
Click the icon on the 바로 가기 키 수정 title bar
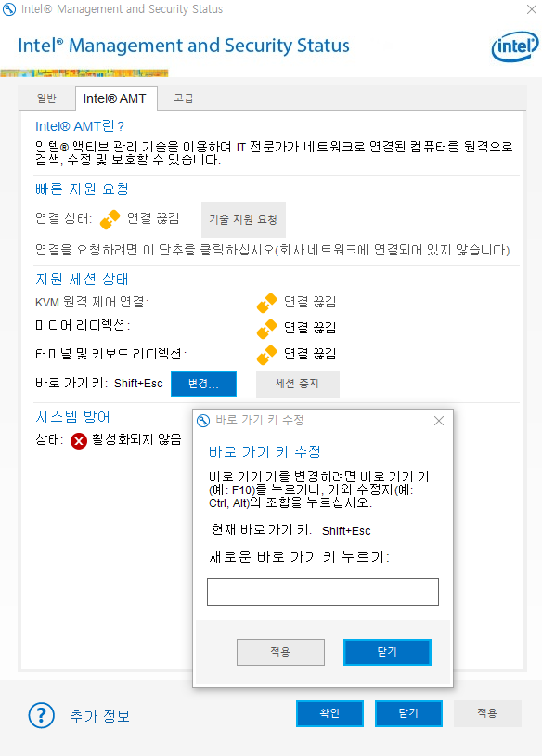tap(202, 420)
